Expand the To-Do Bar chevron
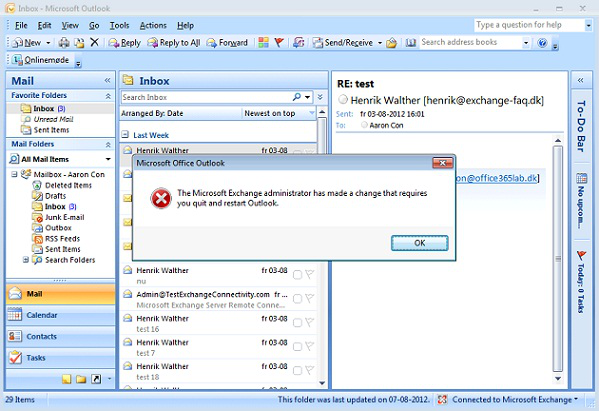This screenshot has height=411, width=599. [581, 81]
